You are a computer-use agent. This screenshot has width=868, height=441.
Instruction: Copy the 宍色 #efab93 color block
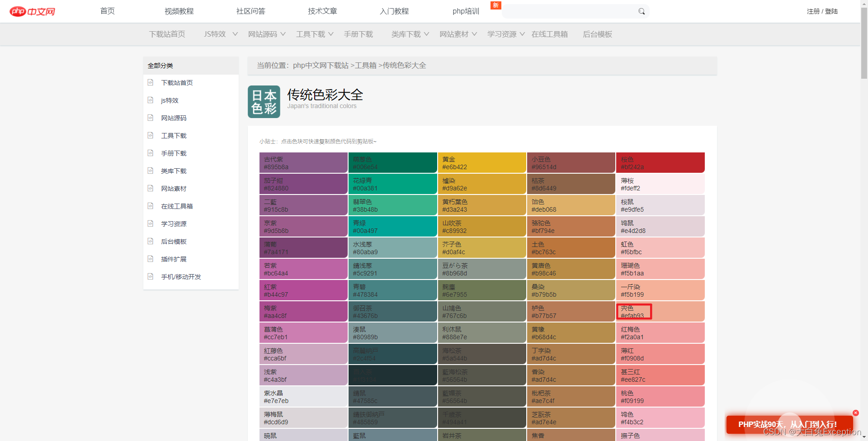point(660,312)
